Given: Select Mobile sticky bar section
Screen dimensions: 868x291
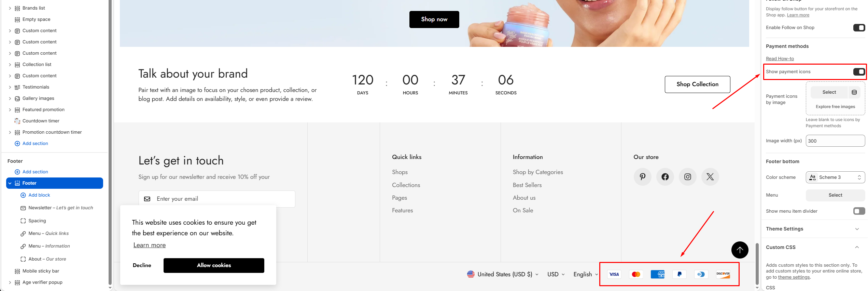Looking at the screenshot, I should [41, 271].
